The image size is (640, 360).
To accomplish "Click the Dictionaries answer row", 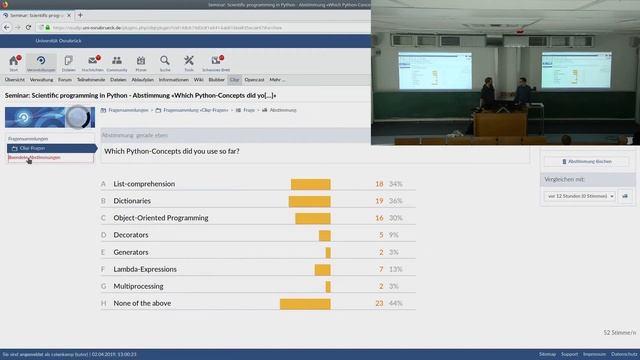I will [258, 201].
